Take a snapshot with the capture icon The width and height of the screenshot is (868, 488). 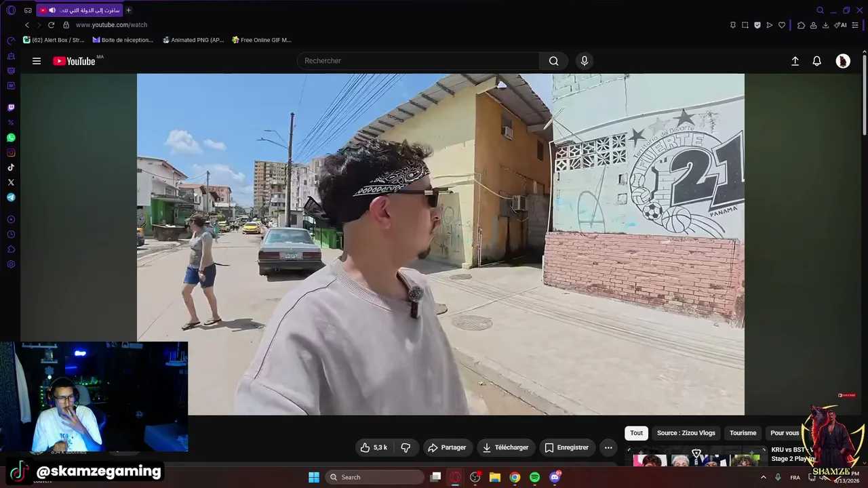pyautogui.click(x=745, y=25)
